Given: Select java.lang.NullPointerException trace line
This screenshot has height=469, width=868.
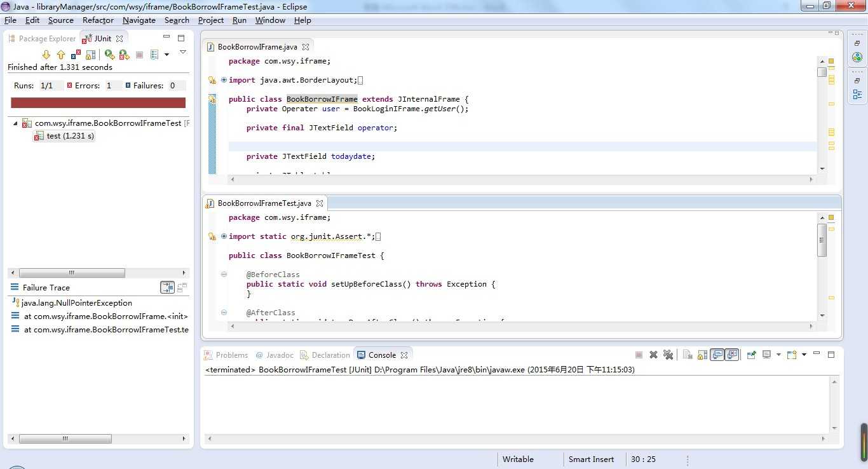Looking at the screenshot, I should (76, 303).
